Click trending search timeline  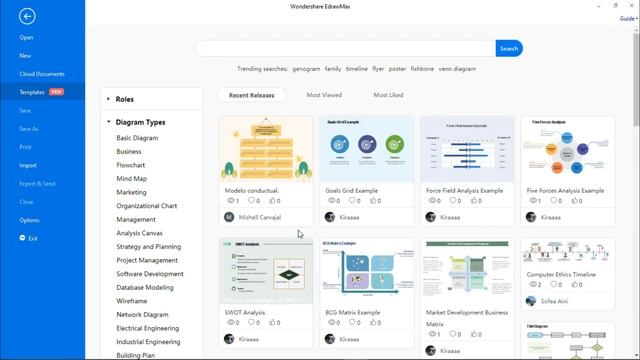pos(357,69)
